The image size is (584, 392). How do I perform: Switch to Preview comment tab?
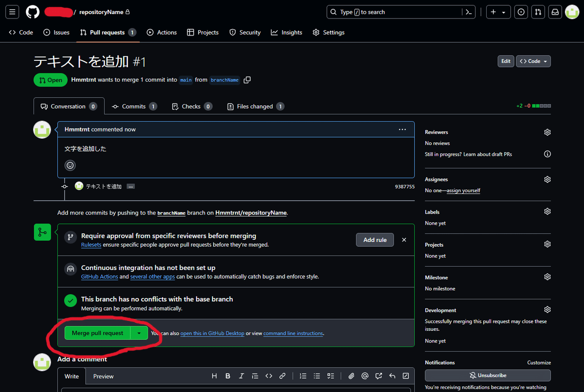tap(103, 376)
